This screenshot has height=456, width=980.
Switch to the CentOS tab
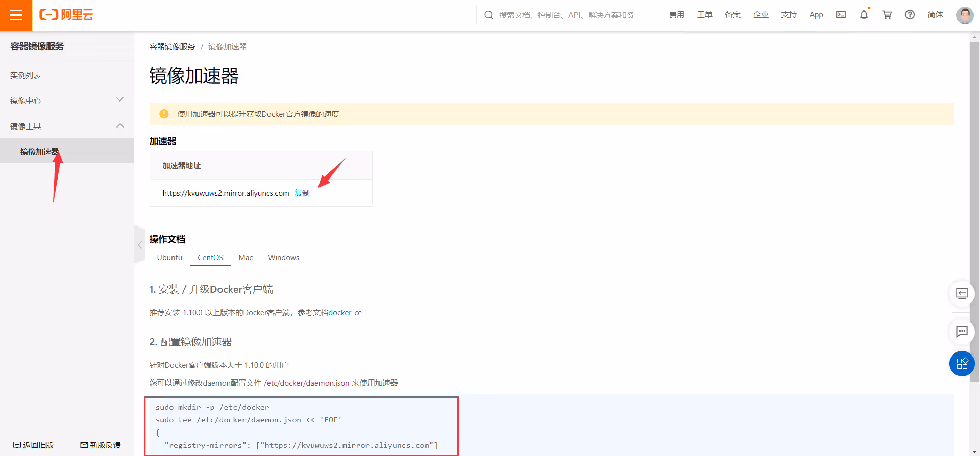(x=210, y=258)
